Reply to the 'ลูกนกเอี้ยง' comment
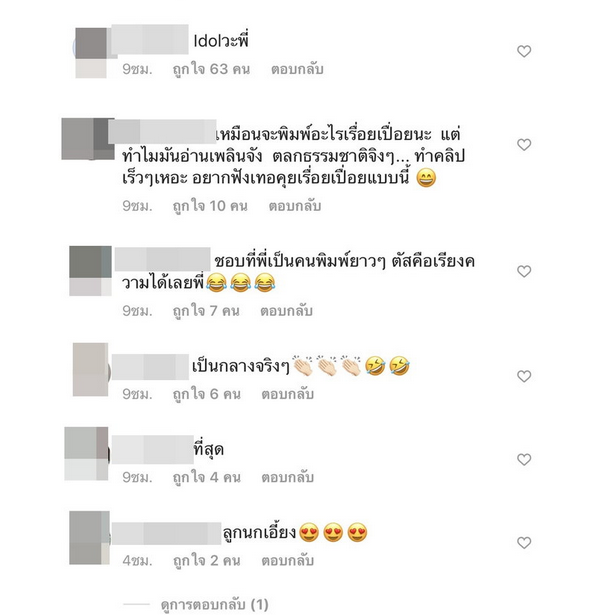 point(288,560)
